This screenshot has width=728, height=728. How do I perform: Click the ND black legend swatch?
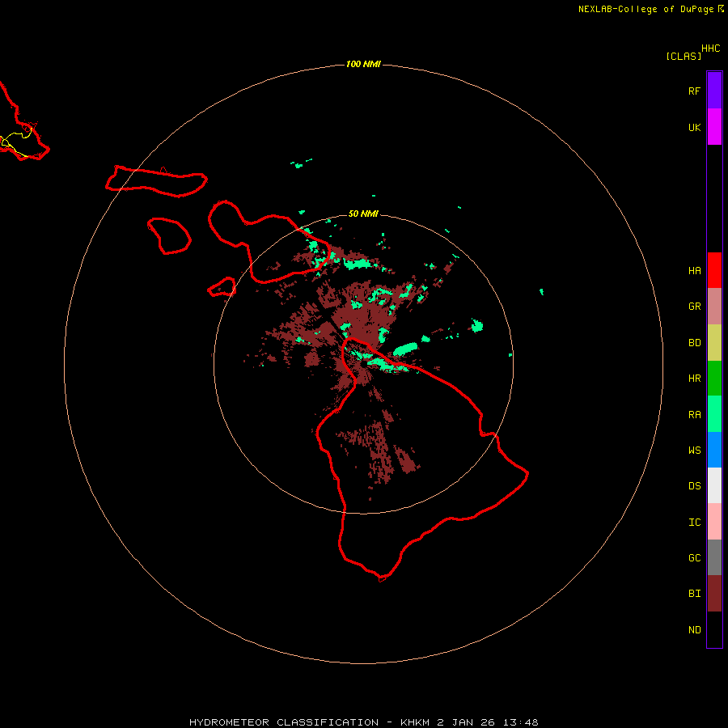[x=714, y=629]
